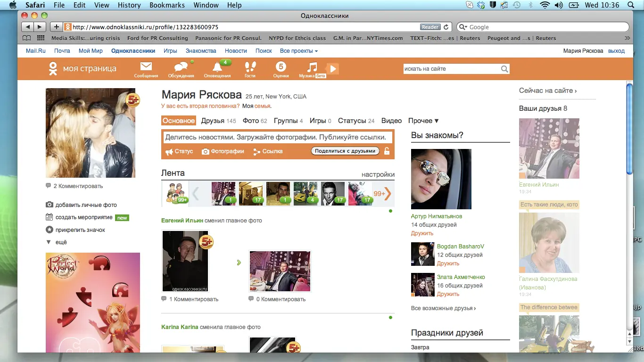The width and height of the screenshot is (644, 362).
Task: Open the main profile photo
Action: pos(91,133)
